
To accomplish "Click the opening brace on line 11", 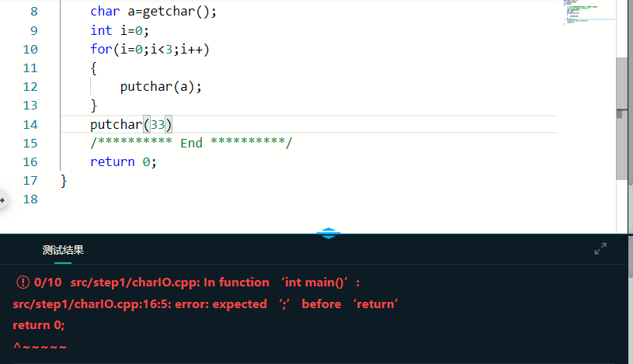I will pos(94,68).
